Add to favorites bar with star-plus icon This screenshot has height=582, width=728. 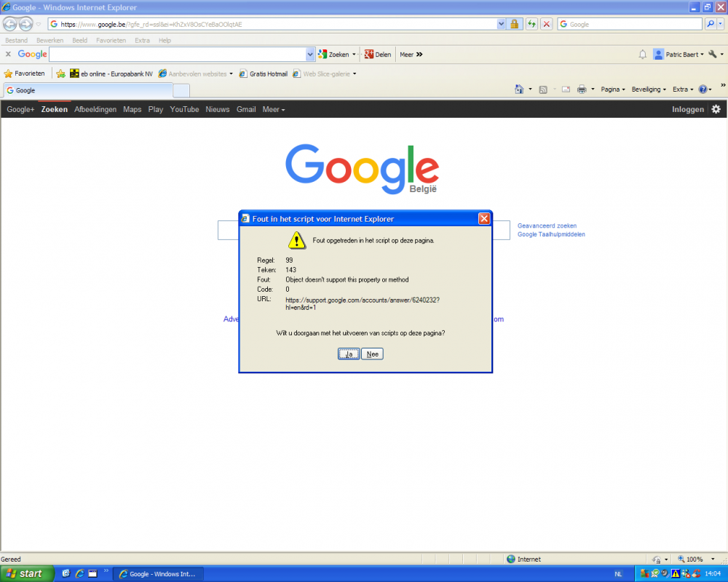[x=61, y=73]
